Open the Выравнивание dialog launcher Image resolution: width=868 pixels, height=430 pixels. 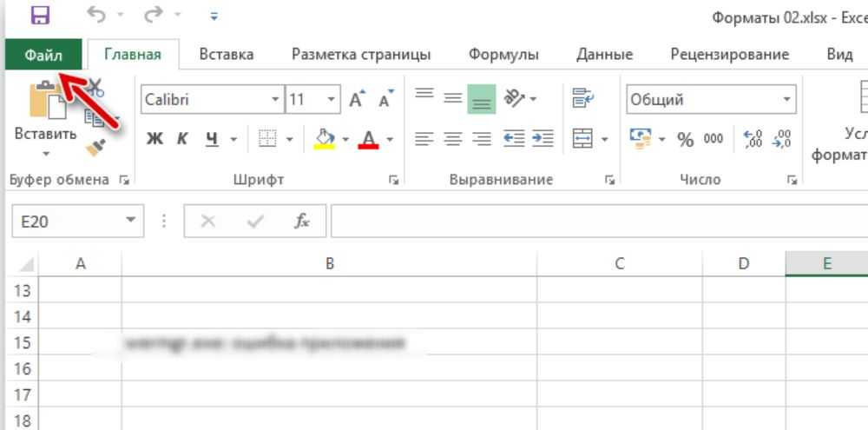[609, 180]
